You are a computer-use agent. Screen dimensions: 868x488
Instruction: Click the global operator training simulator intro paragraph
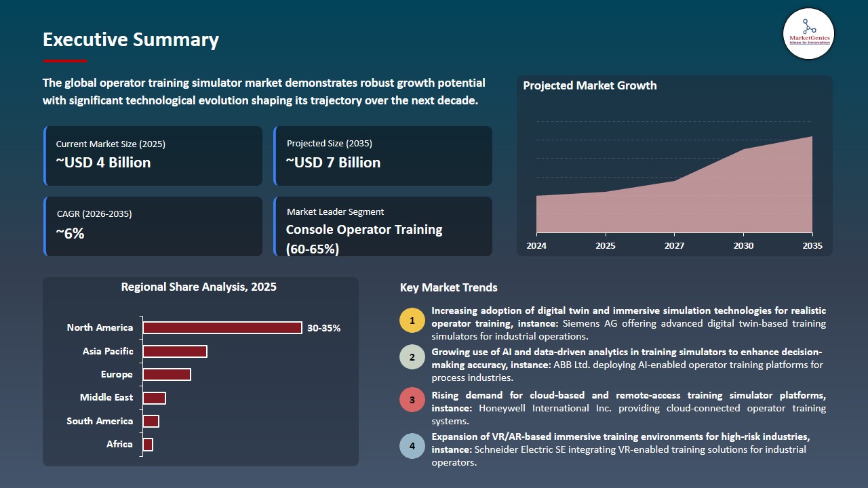click(x=264, y=92)
